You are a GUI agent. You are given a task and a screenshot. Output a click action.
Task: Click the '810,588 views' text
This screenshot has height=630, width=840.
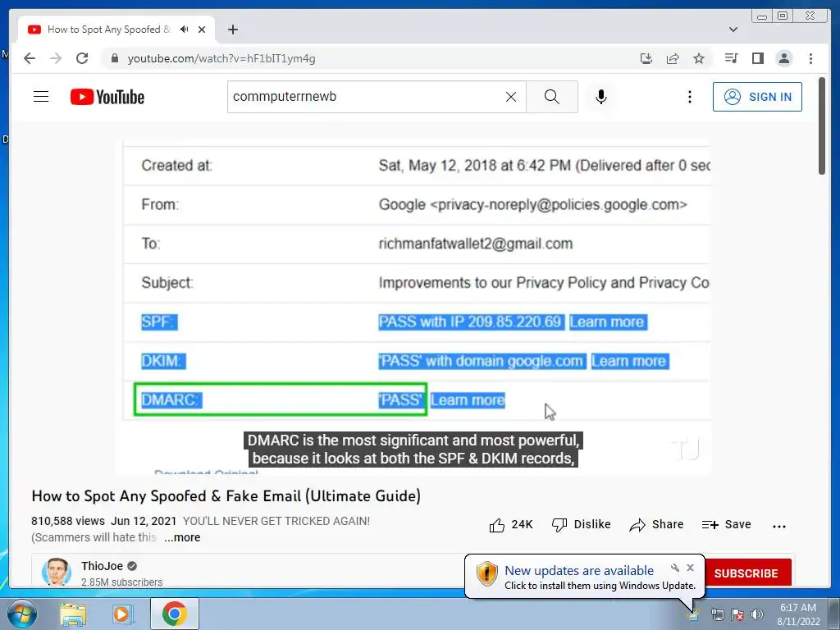[x=68, y=521]
